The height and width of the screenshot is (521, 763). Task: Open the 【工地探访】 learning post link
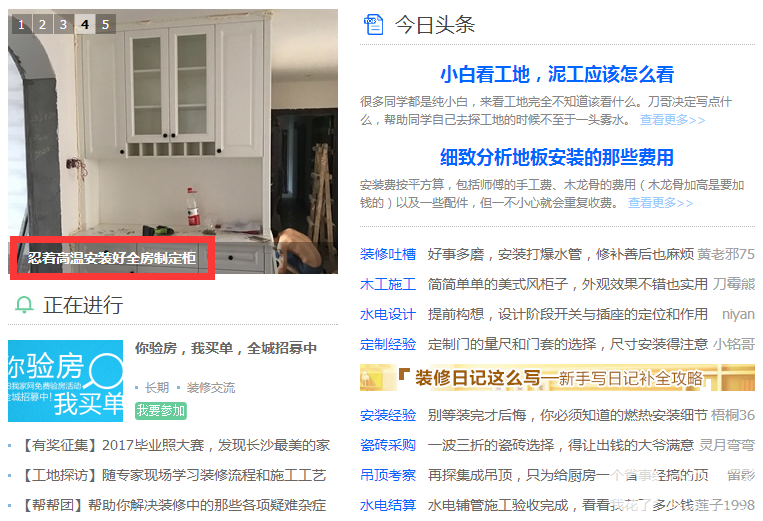172,475
